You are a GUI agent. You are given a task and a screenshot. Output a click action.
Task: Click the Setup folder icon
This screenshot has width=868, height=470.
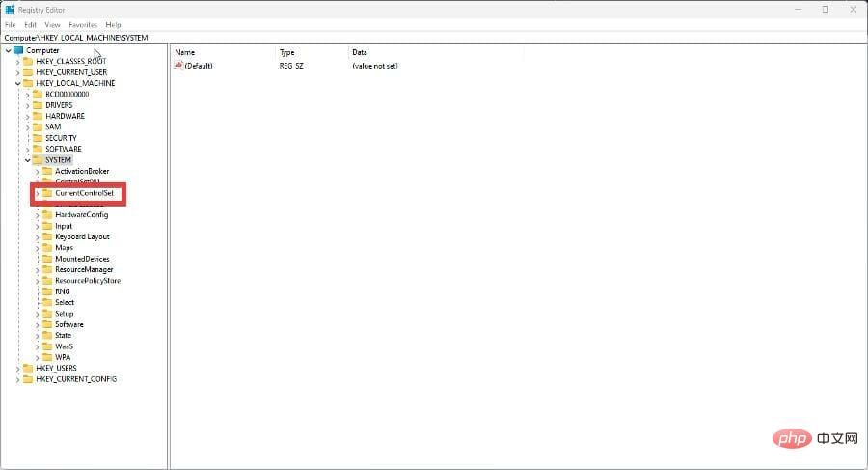[47, 314]
